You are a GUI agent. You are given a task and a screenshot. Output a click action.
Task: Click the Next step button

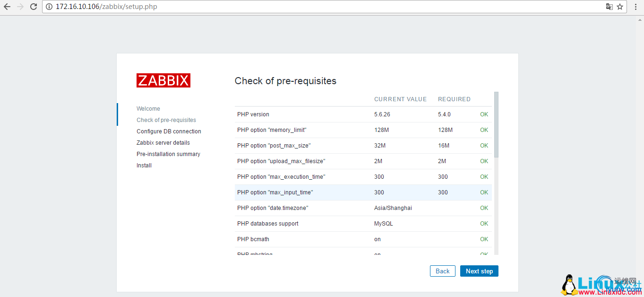[479, 271]
